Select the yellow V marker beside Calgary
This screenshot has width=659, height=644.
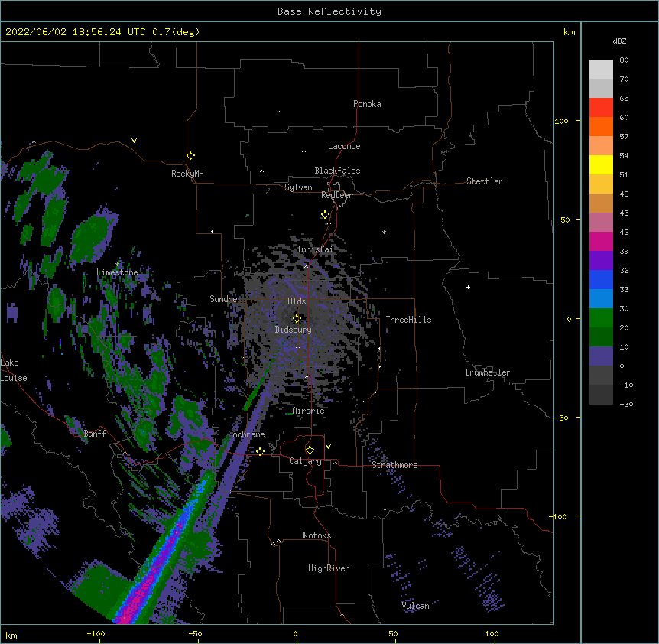[x=328, y=447]
